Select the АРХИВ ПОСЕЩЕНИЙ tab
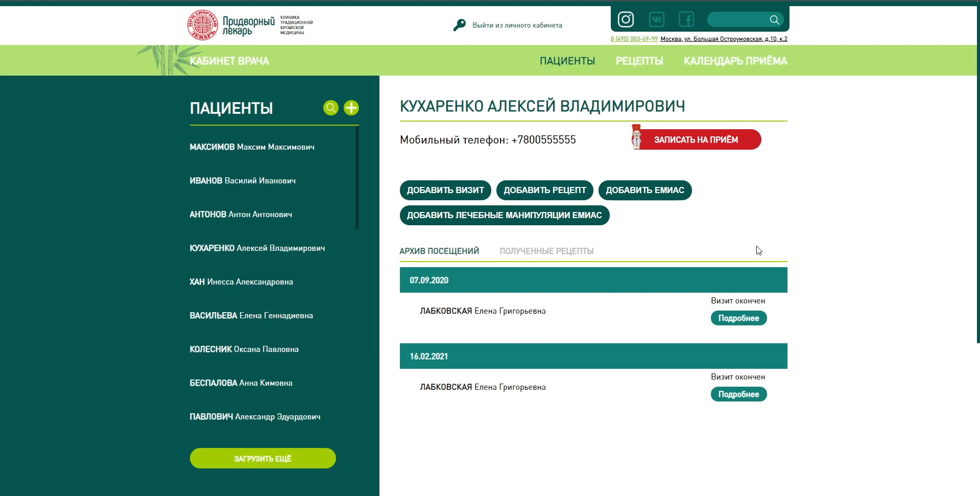The height and width of the screenshot is (496, 980). click(x=439, y=251)
